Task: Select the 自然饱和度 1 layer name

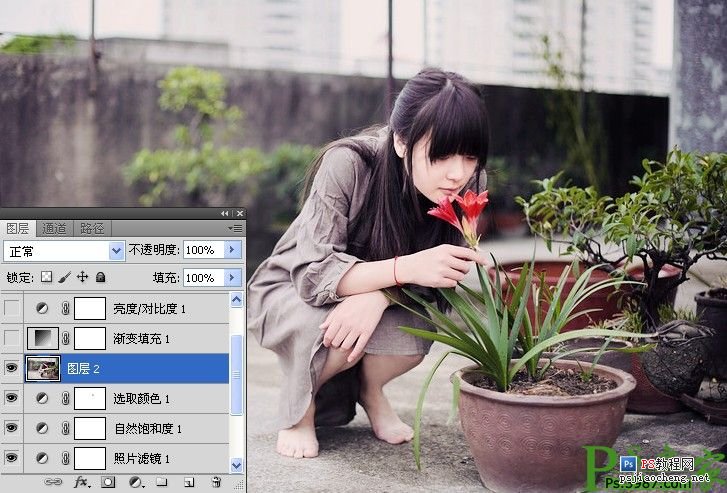Action: 148,429
